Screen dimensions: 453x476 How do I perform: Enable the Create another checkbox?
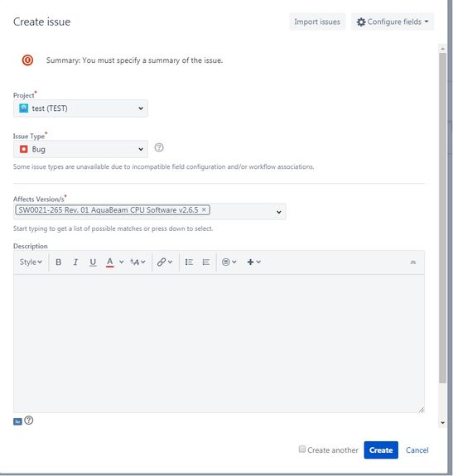pos(301,449)
